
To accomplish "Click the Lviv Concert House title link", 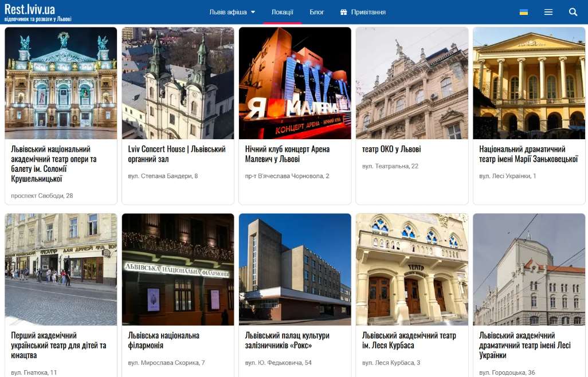I will [x=177, y=154].
